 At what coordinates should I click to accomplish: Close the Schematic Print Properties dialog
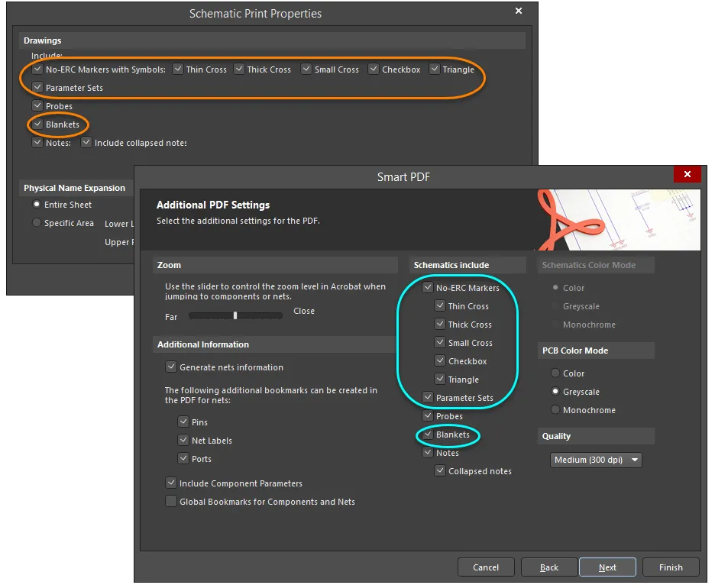click(x=519, y=11)
